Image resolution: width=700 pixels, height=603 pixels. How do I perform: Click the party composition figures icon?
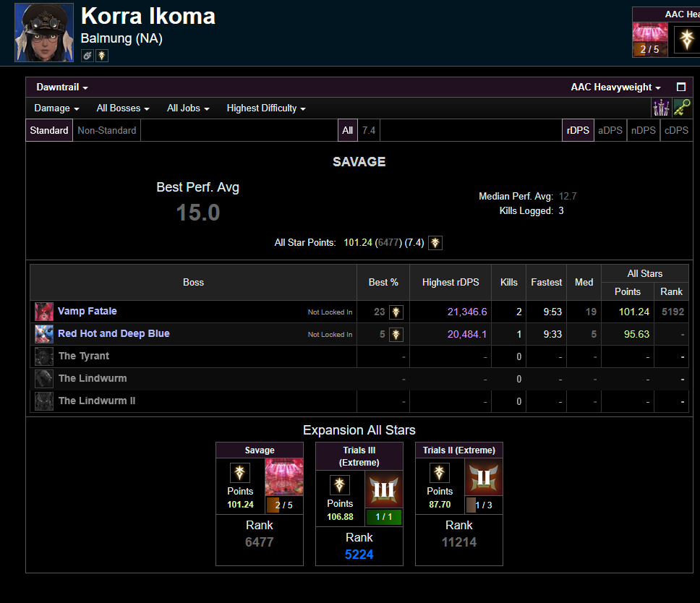coord(661,108)
